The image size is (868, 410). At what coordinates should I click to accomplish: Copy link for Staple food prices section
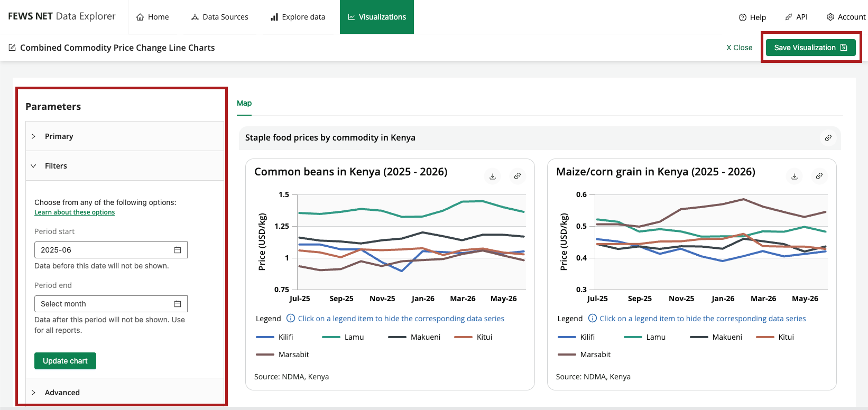(828, 138)
